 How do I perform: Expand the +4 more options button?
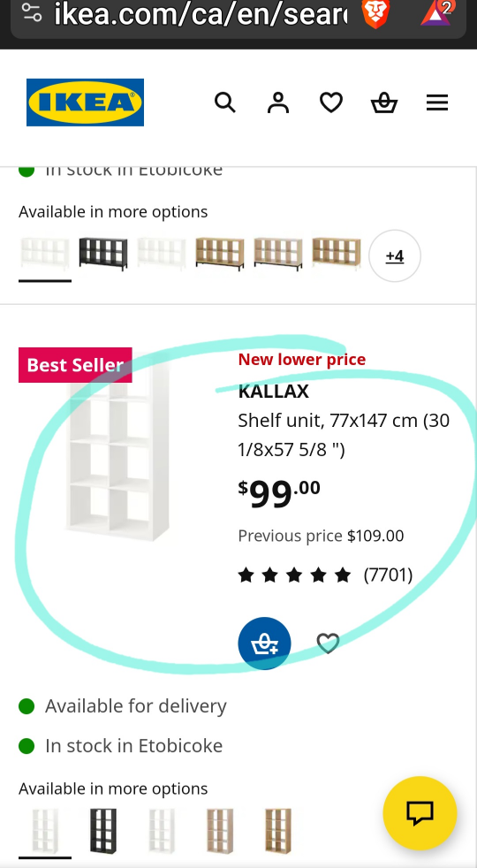click(395, 255)
